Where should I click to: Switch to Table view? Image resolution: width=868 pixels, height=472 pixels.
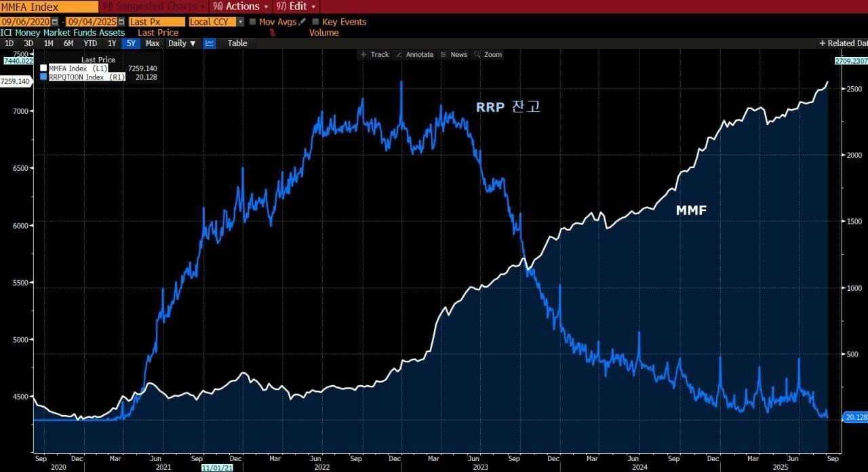tap(237, 43)
